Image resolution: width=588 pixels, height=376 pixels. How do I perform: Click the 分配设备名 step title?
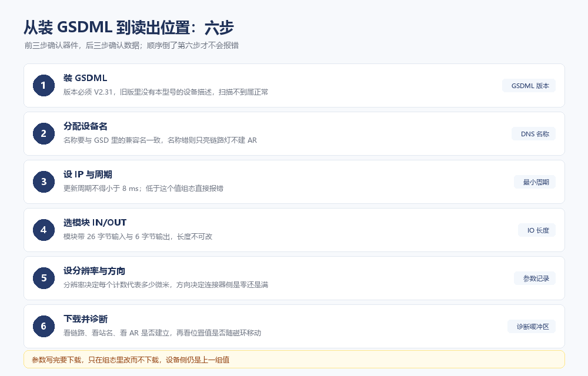point(85,126)
